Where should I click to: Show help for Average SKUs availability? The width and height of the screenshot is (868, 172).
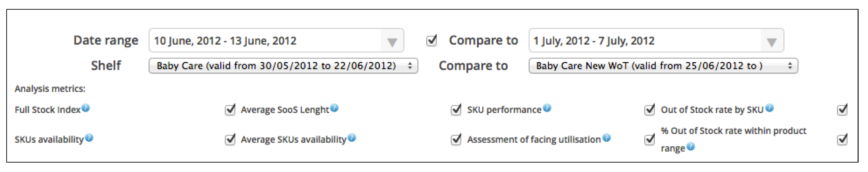coord(352,138)
